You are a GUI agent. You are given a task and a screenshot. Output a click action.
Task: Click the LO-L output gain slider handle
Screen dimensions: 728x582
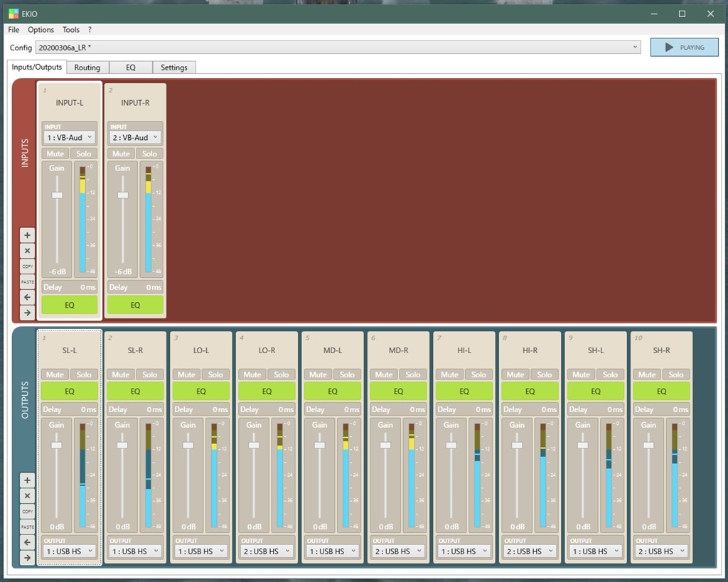click(x=188, y=445)
